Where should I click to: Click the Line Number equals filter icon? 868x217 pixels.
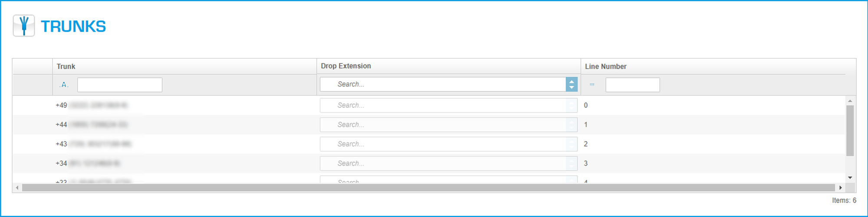coord(592,85)
